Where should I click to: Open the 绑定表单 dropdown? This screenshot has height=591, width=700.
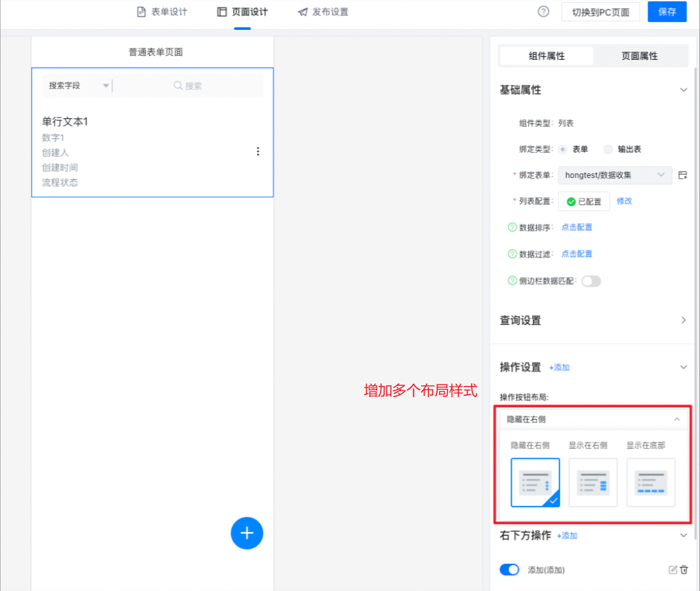click(614, 175)
